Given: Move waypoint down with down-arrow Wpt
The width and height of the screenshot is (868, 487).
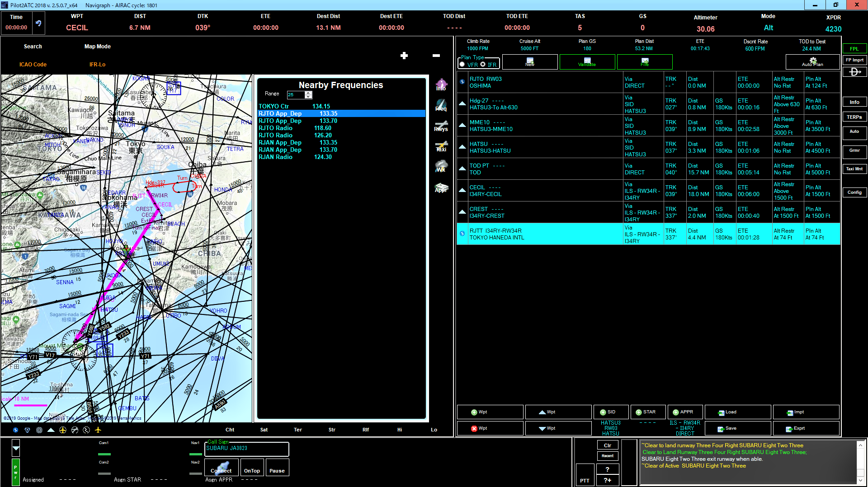Looking at the screenshot, I should tap(558, 428).
